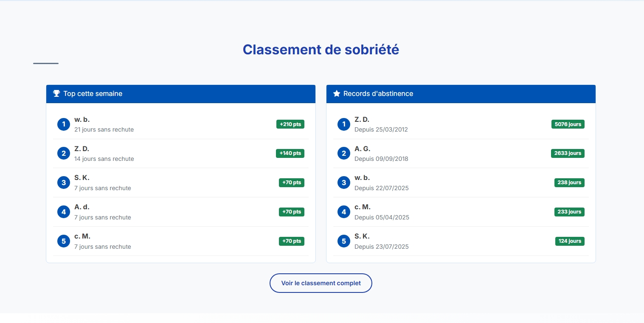
Task: Click the Classement de sobriété heading
Action: point(321,50)
